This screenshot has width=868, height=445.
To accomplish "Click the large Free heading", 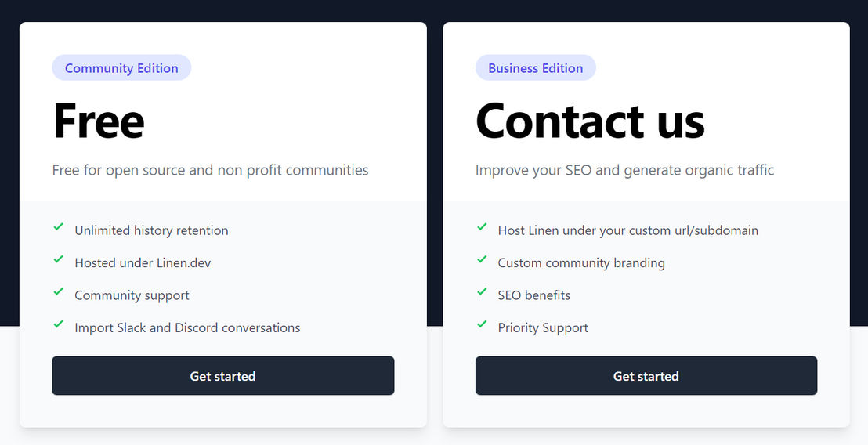I will (99, 121).
